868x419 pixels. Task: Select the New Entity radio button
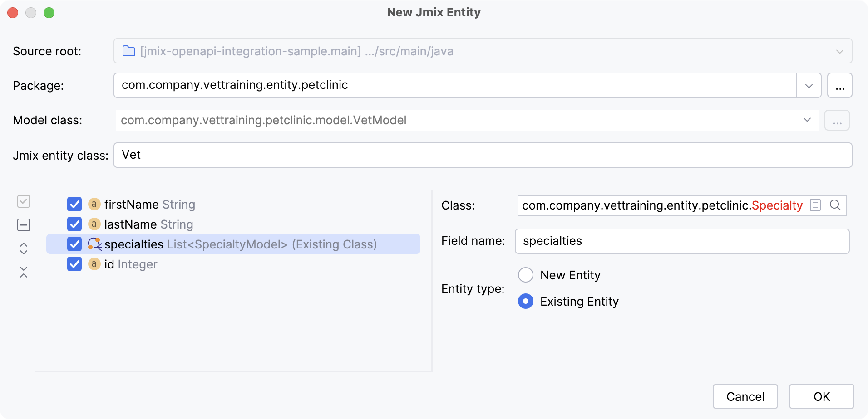(526, 275)
